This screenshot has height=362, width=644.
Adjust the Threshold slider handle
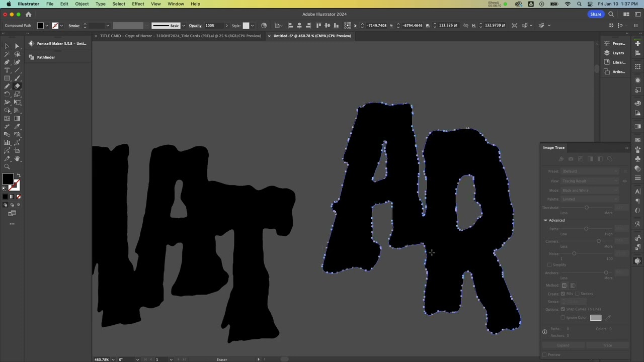point(586,208)
